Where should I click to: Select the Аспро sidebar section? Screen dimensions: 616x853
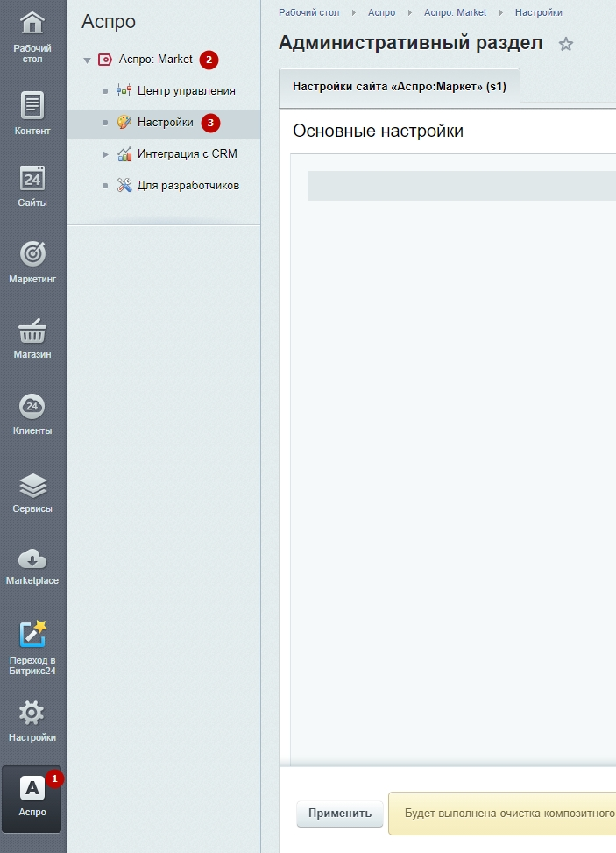pos(32,799)
